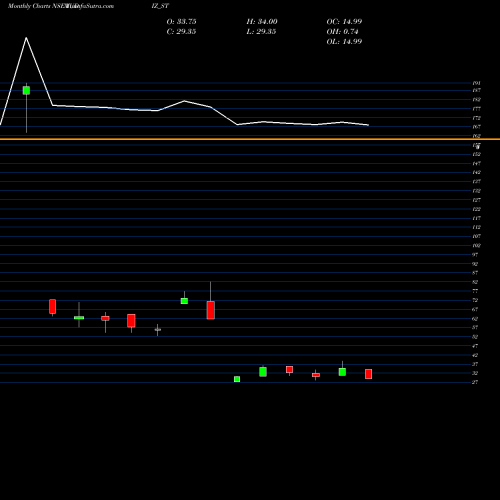Select the last red candle near 32
Screen dimensions: 500x500
[368, 374]
